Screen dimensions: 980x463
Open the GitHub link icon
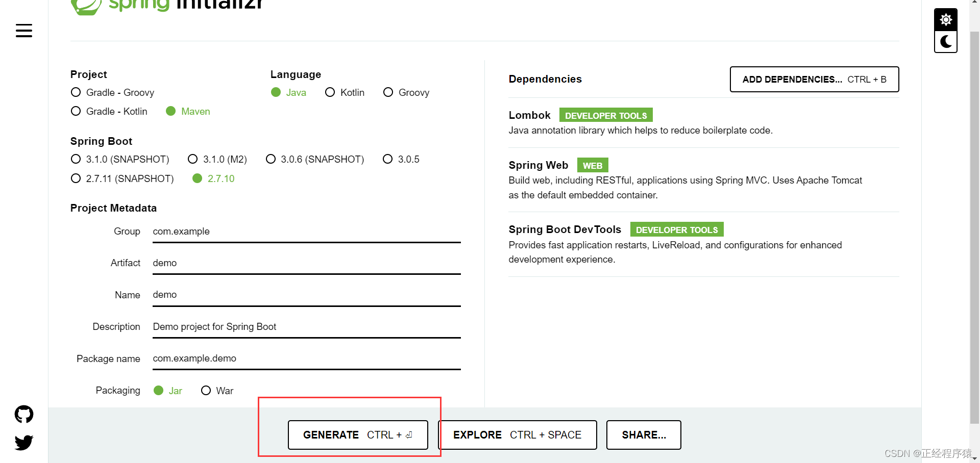(x=24, y=414)
